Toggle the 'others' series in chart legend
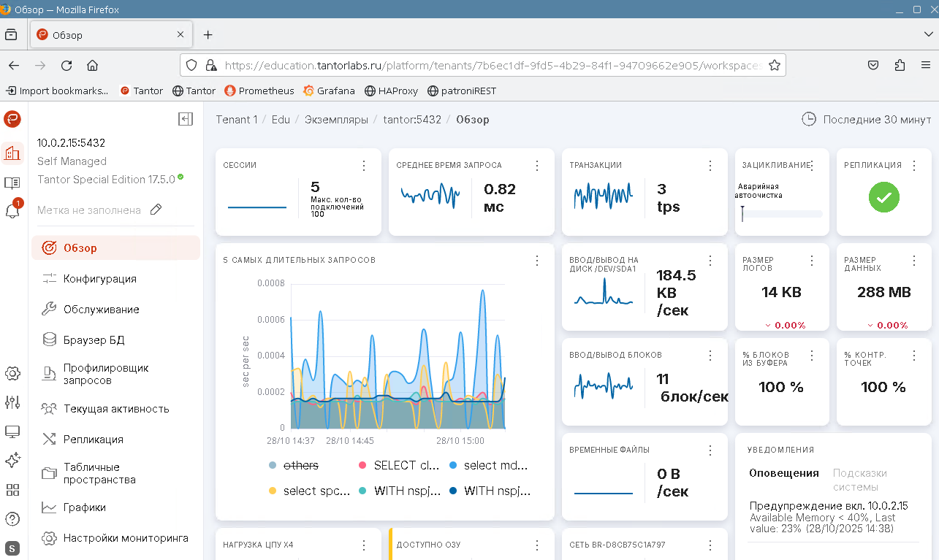939x560 pixels. tap(300, 465)
